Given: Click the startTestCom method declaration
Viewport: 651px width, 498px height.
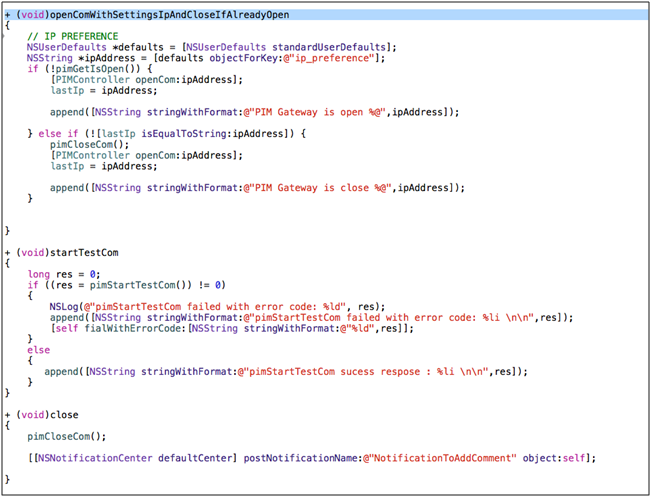Looking at the screenshot, I should point(62,253).
